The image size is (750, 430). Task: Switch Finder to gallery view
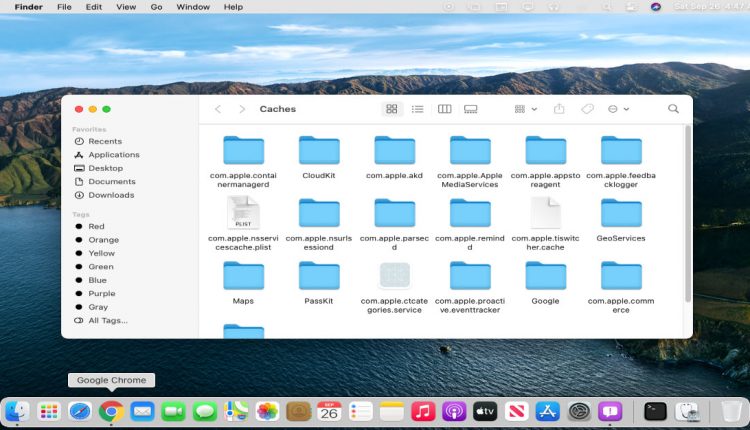click(471, 109)
